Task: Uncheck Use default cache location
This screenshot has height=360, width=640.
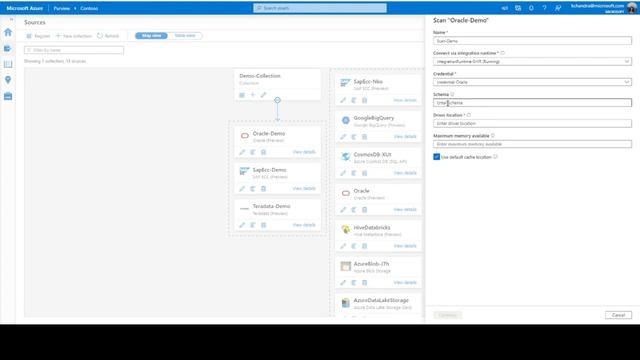Action: (x=437, y=157)
